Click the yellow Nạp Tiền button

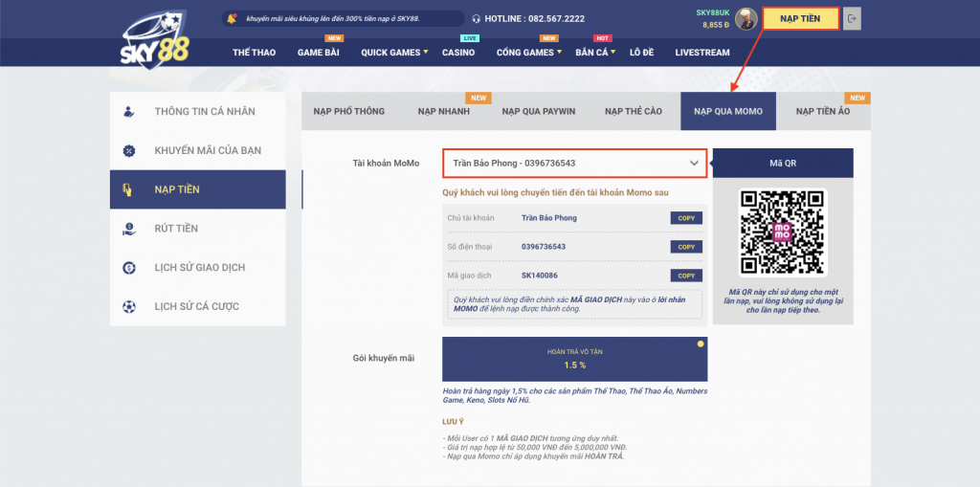[801, 19]
